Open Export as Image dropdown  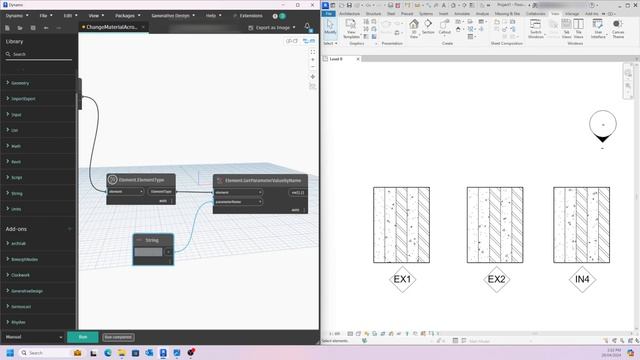pyautogui.click(x=272, y=28)
